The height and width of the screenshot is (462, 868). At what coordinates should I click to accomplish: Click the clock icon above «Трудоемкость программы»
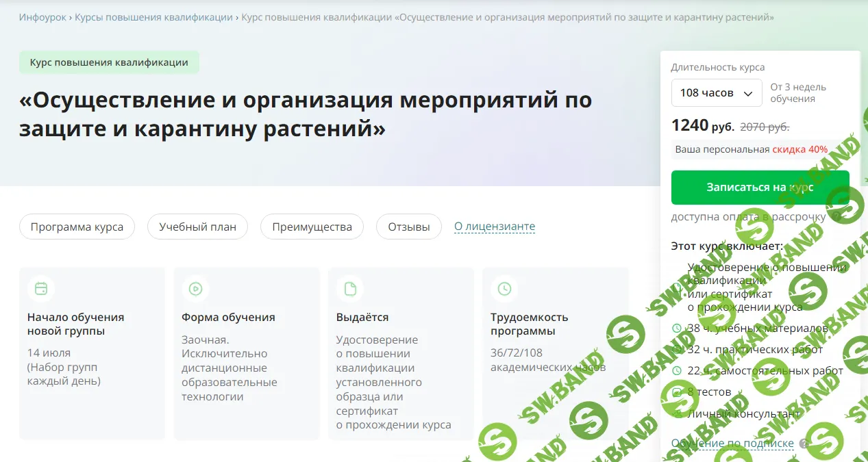point(504,288)
